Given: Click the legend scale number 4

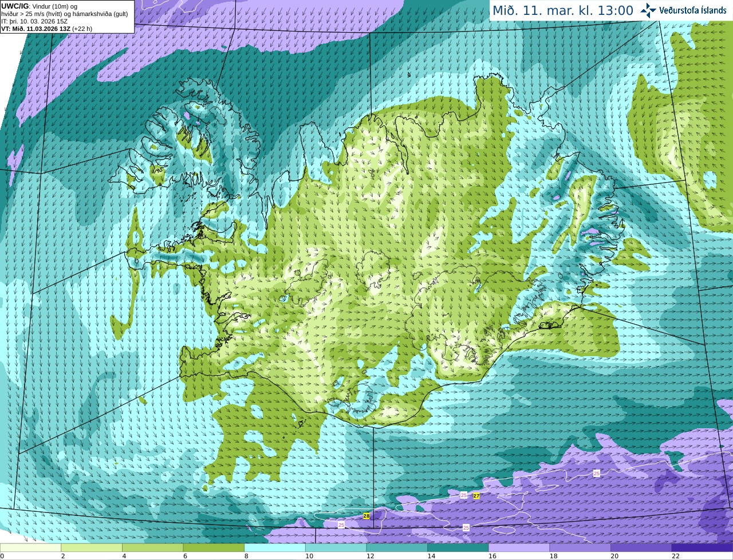Looking at the screenshot, I should coord(124,556).
